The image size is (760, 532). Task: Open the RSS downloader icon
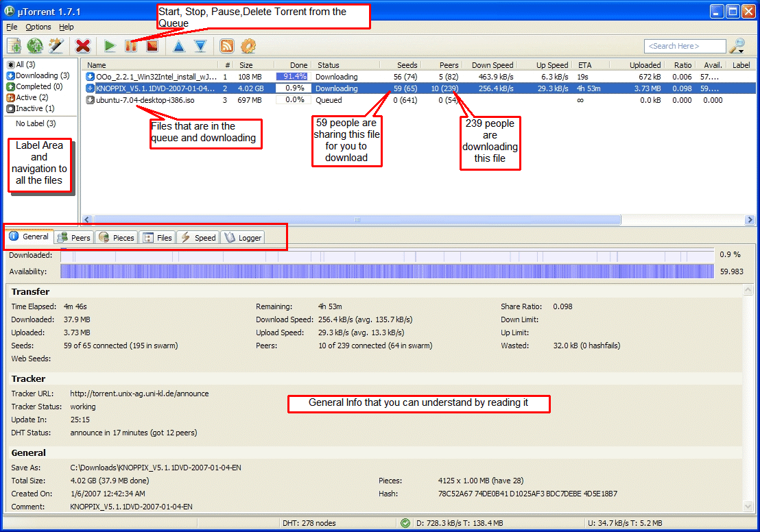click(x=227, y=46)
